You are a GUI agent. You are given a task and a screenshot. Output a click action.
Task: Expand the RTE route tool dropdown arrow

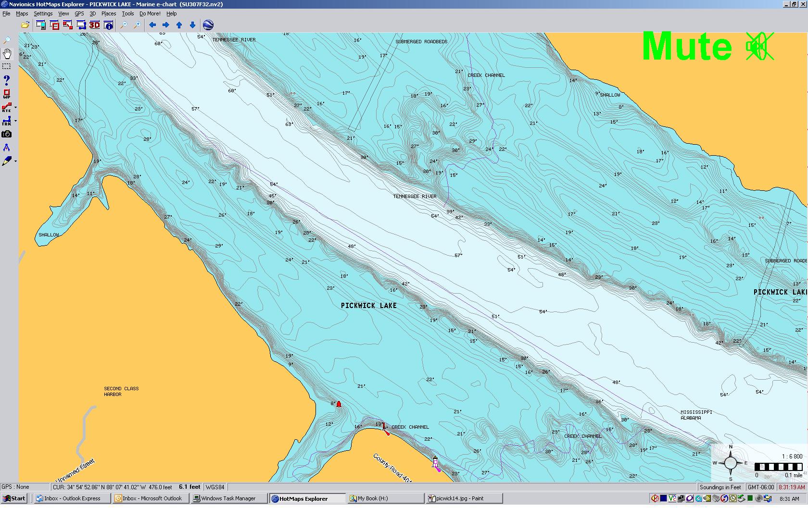tap(15, 108)
